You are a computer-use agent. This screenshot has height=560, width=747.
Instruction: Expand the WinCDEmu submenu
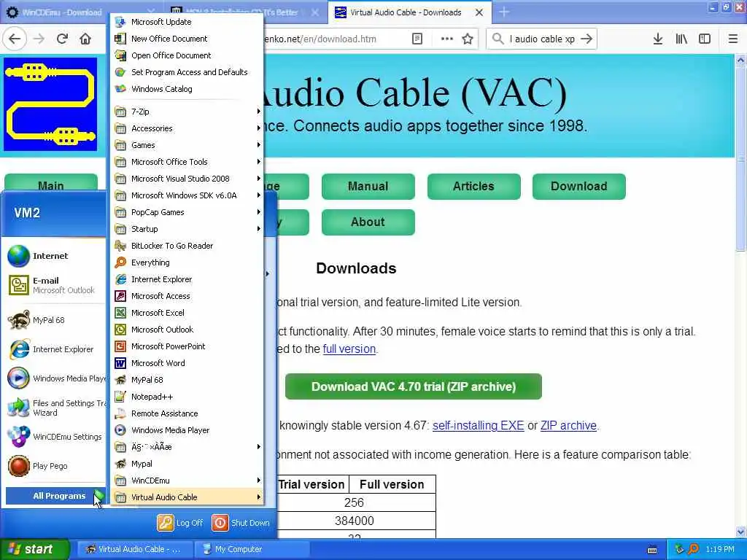(x=188, y=481)
